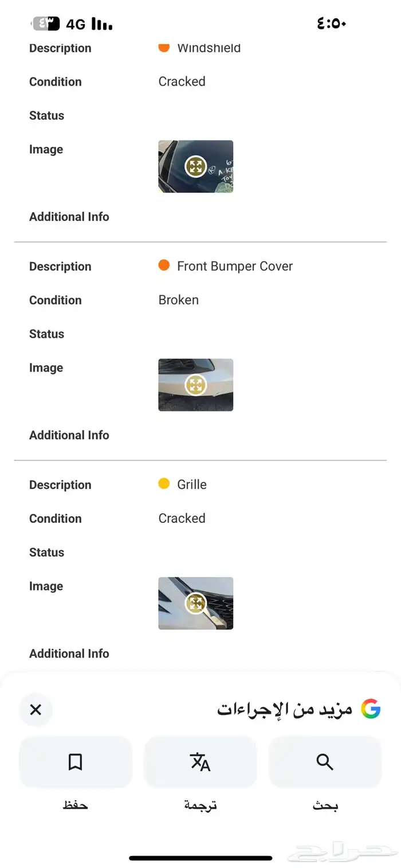Click the bookmark save icon
The width and height of the screenshot is (401, 868).
tap(76, 762)
